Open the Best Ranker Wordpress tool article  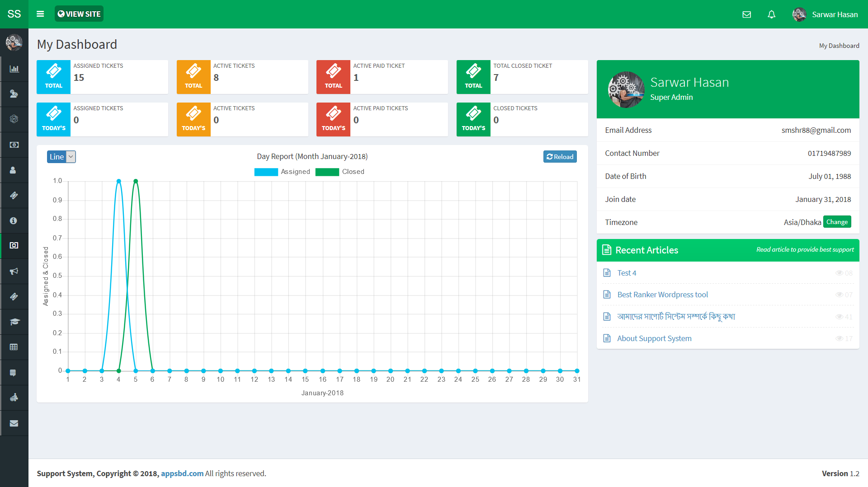click(x=662, y=295)
